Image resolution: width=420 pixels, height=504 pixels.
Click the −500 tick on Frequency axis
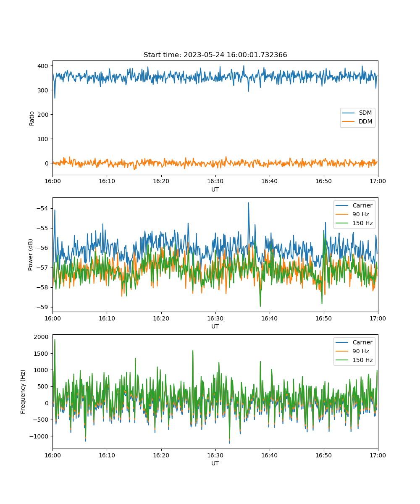(x=41, y=420)
